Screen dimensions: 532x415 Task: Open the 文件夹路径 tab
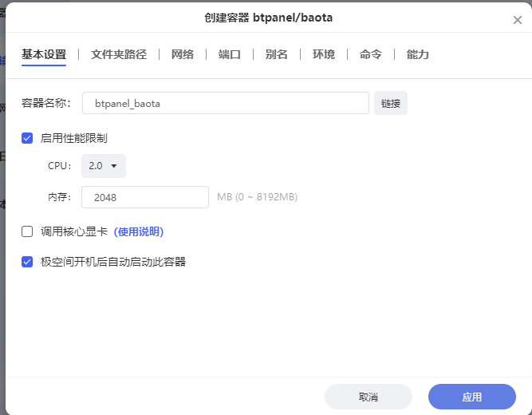pyautogui.click(x=119, y=54)
